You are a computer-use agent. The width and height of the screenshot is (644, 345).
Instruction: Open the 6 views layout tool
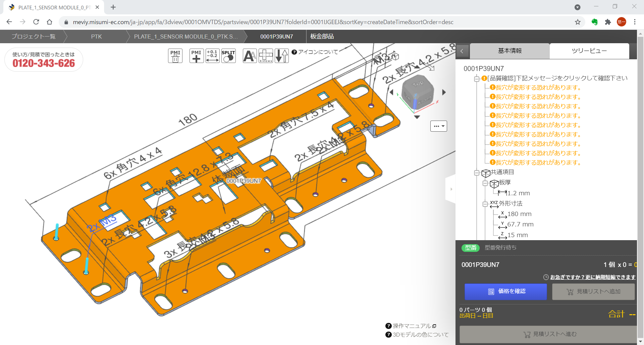266,56
